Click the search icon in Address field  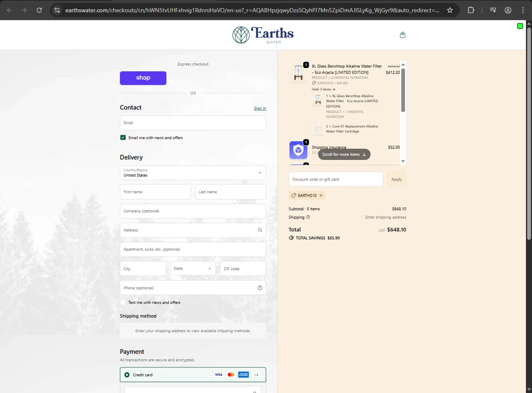[260, 230]
